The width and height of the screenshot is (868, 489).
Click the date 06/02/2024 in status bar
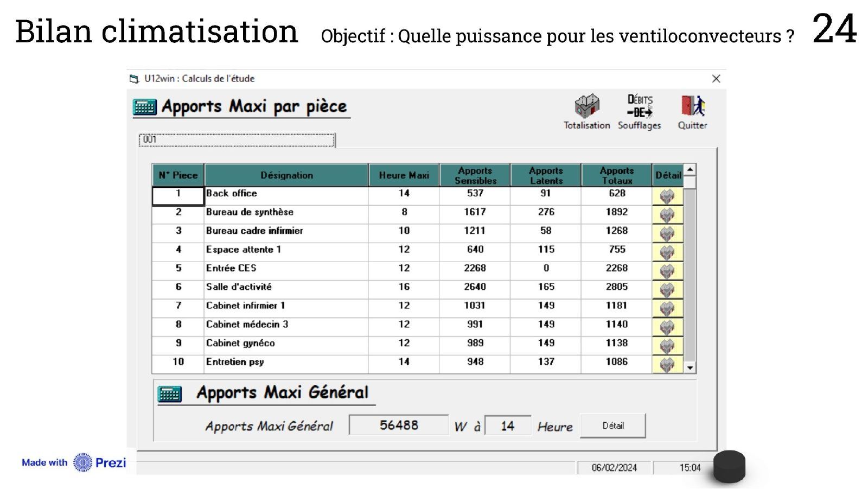tap(614, 468)
